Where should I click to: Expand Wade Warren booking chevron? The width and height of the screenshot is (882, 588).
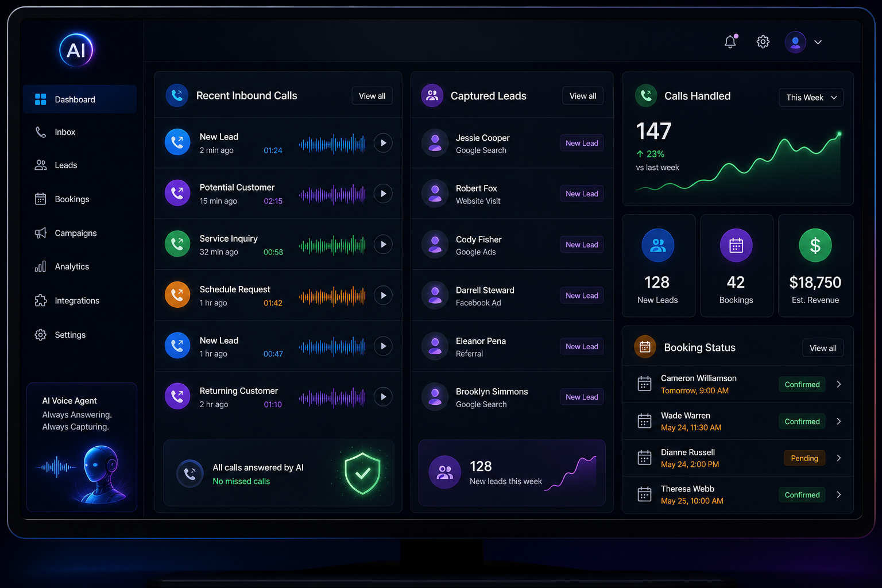click(x=839, y=421)
